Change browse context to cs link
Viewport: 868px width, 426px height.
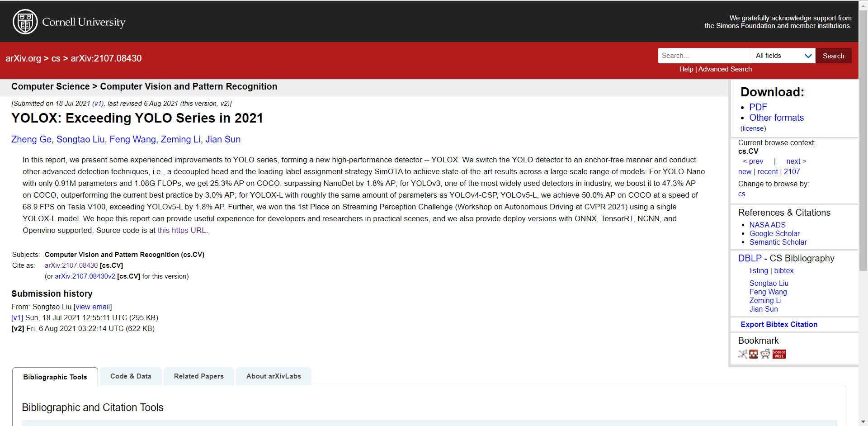tap(742, 194)
